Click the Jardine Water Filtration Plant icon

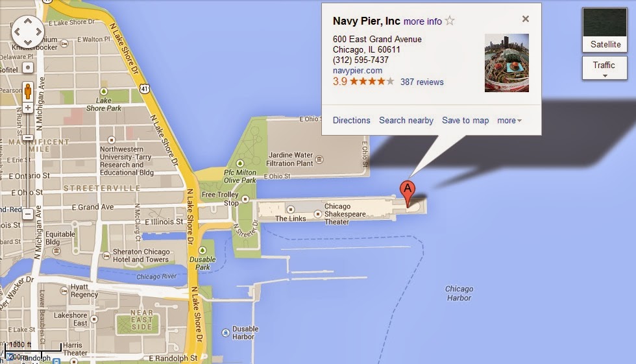click(x=319, y=160)
